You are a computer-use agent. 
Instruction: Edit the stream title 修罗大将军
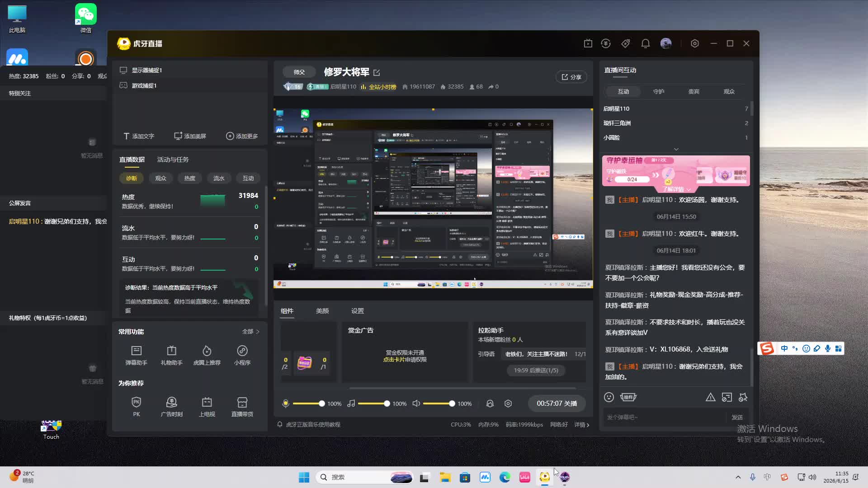pos(377,72)
